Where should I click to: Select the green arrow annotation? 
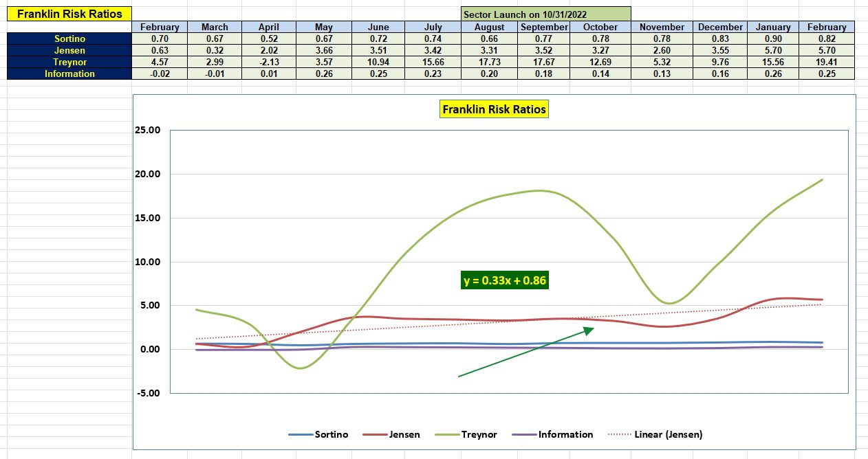(x=523, y=352)
